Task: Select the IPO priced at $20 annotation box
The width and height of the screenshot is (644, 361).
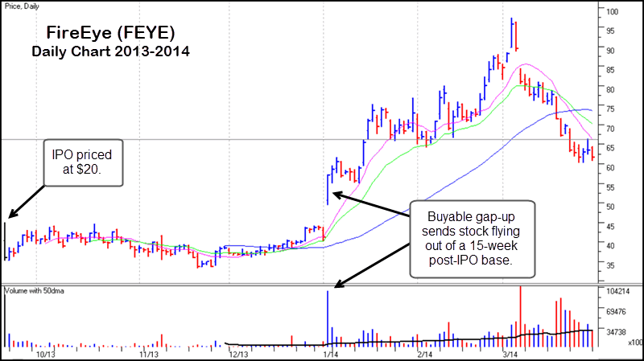Action: pyautogui.click(x=81, y=163)
